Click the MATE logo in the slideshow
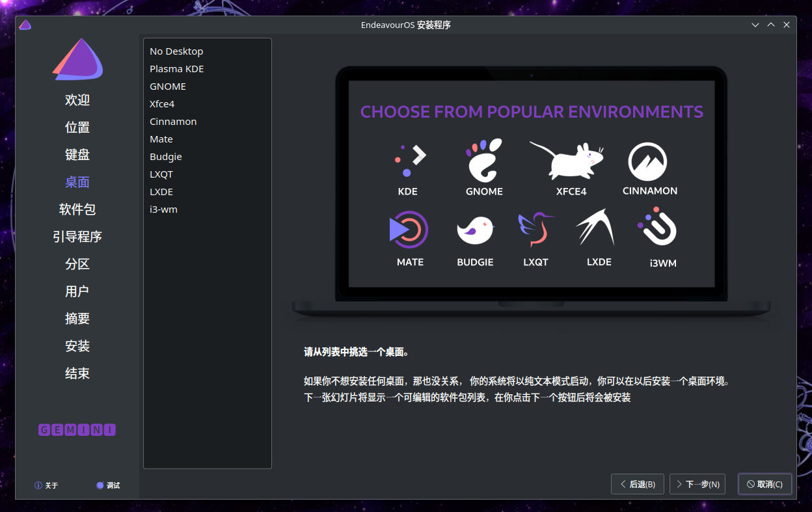 coord(409,230)
